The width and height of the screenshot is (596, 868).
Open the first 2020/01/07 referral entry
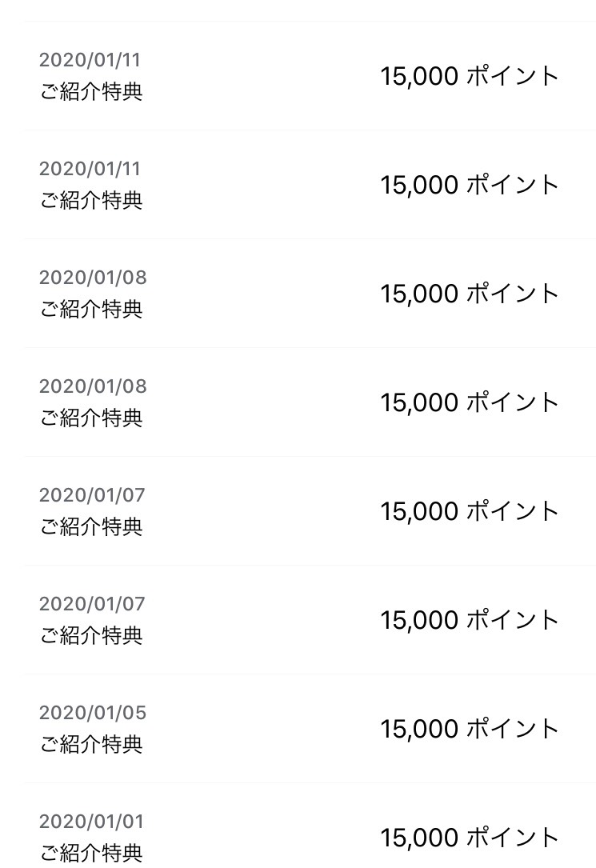(310, 511)
